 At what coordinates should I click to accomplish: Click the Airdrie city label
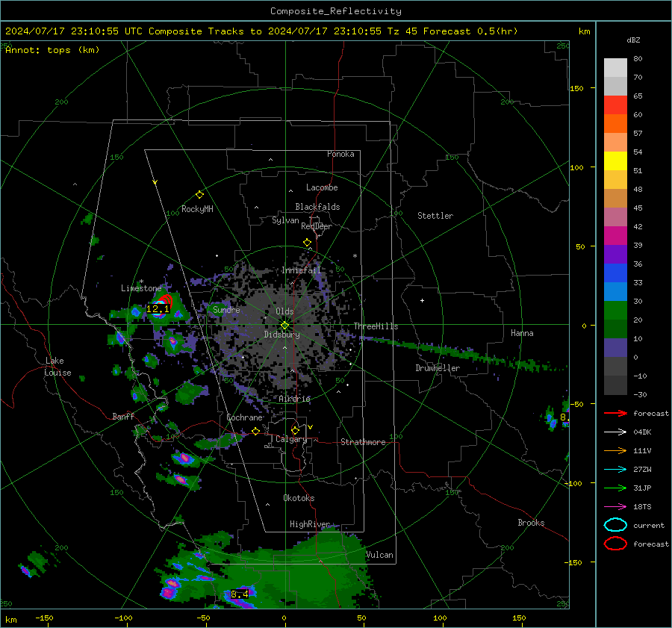point(294,399)
